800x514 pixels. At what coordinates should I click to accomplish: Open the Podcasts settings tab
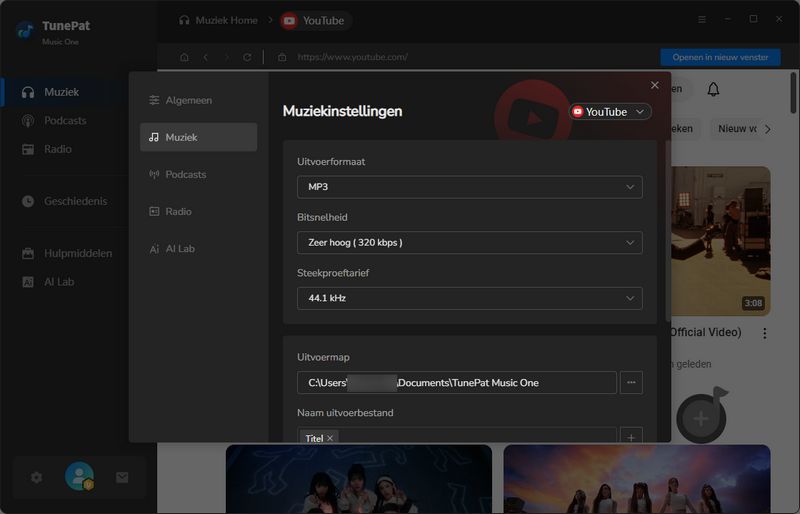pos(198,175)
